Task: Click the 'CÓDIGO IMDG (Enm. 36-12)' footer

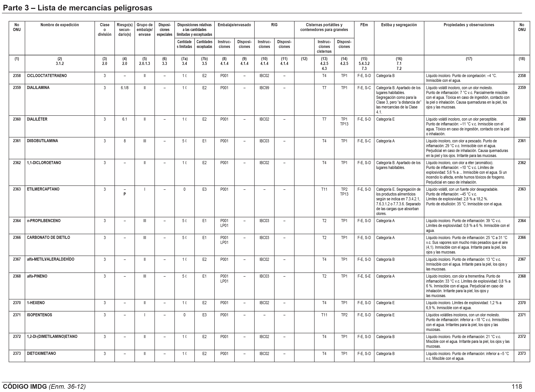Action: (x=44, y=387)
